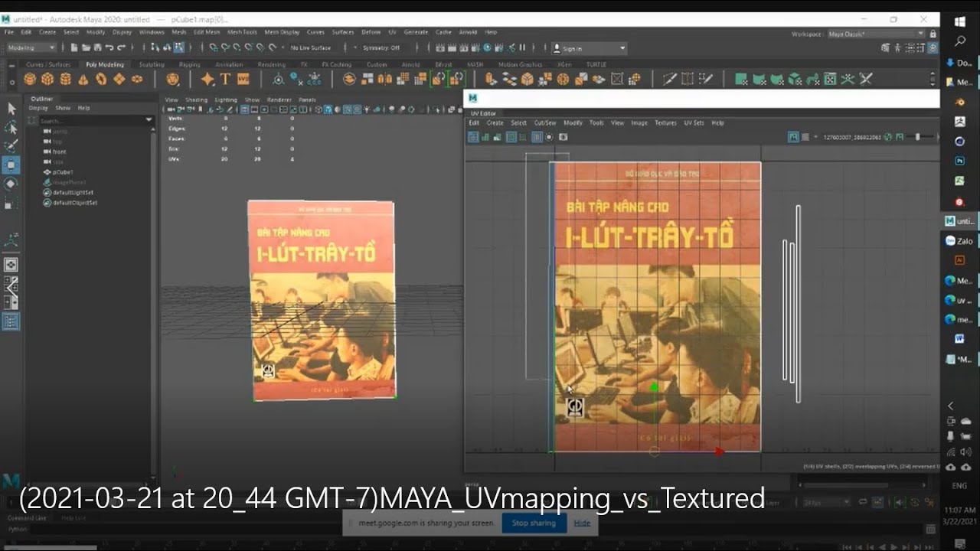Select the Rotate tool in toolbox
Image resolution: width=980 pixels, height=551 pixels.
[11, 184]
